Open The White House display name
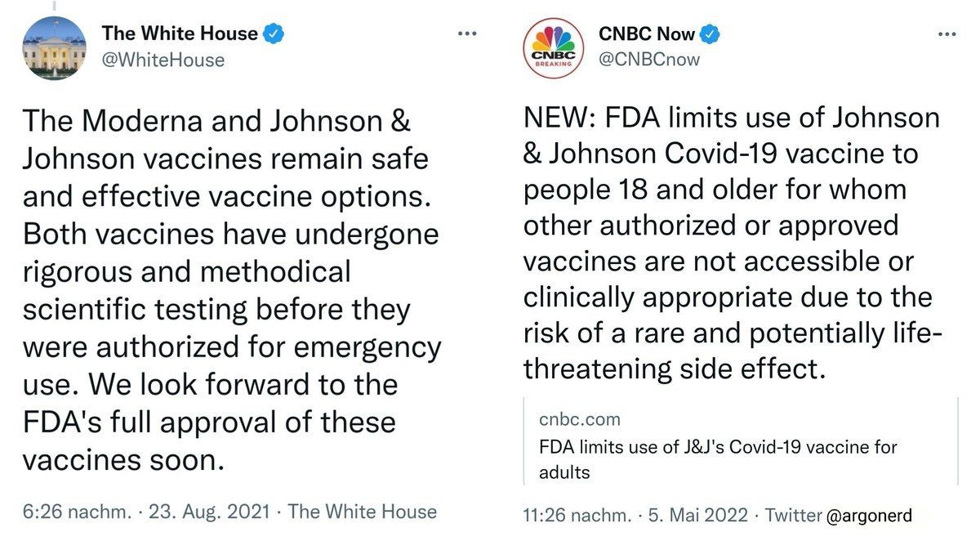 (179, 34)
